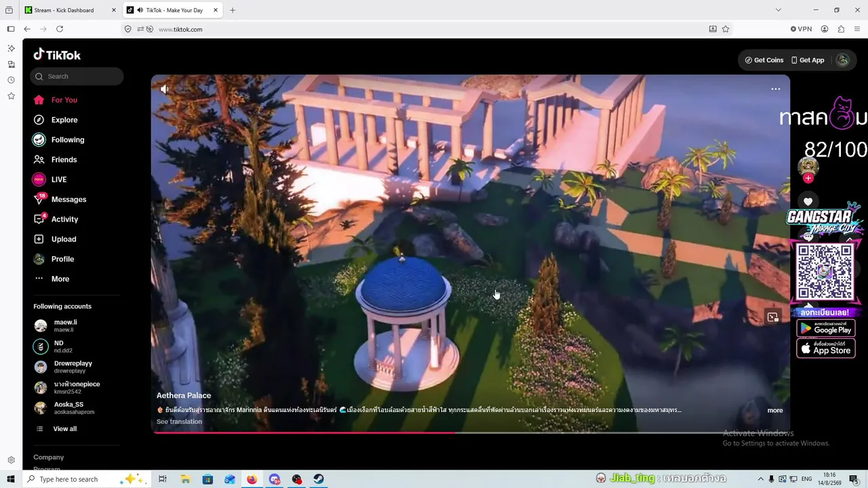Like the video with the heart icon
The width and height of the screenshot is (868, 488).
coord(808,201)
